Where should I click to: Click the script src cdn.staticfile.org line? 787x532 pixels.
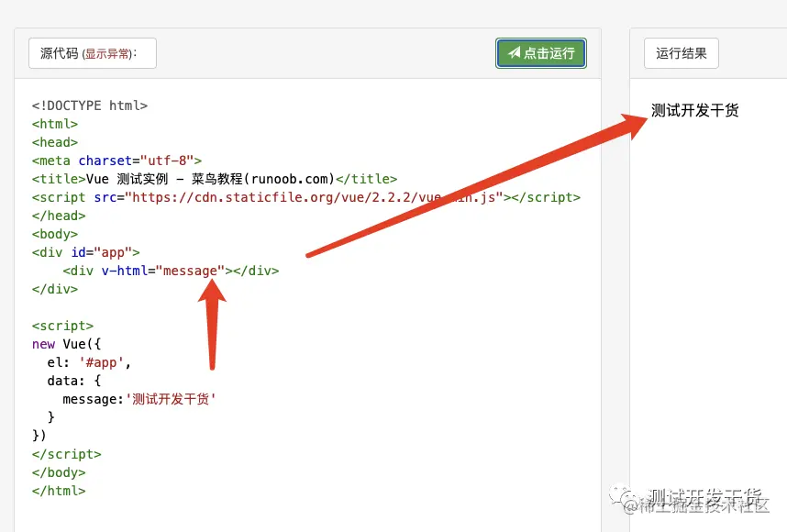306,197
